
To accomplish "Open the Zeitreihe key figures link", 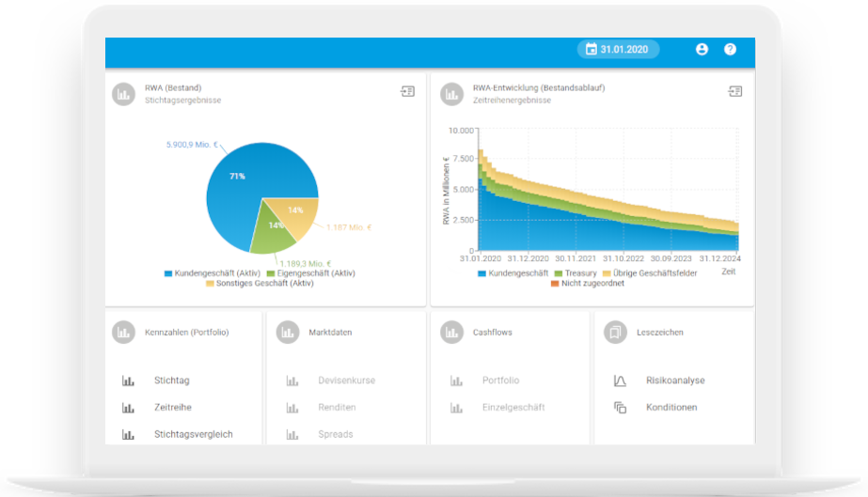I will (x=173, y=408).
